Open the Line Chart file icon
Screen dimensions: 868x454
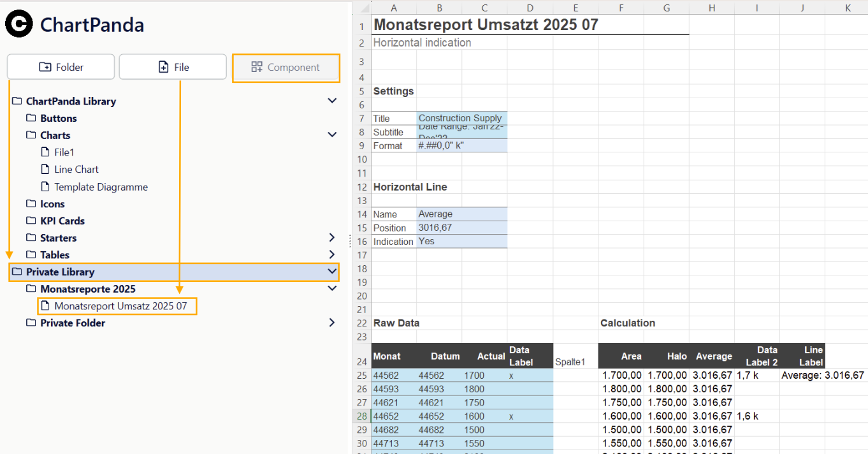tap(45, 170)
